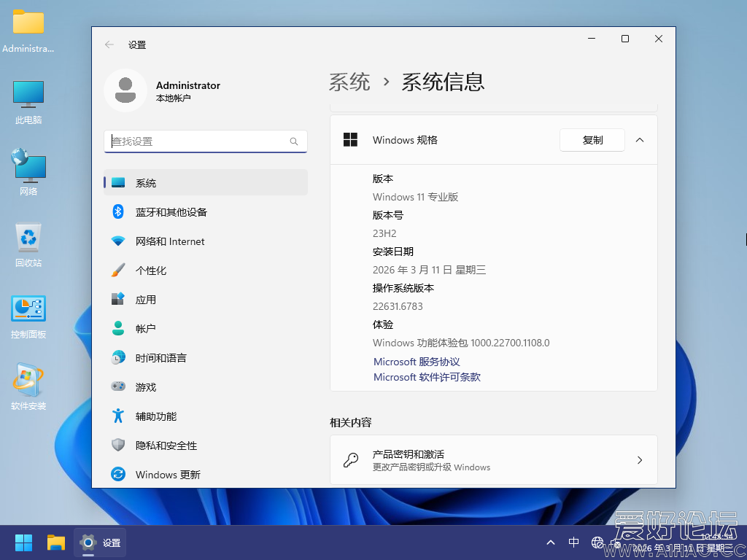Image resolution: width=747 pixels, height=560 pixels.
Task: Focus the 查找设置 search field
Action: (x=205, y=141)
